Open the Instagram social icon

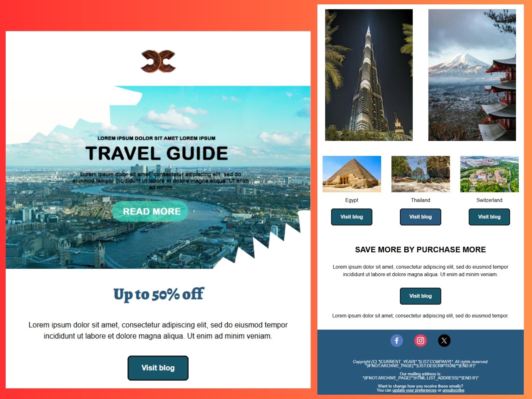pyautogui.click(x=420, y=340)
